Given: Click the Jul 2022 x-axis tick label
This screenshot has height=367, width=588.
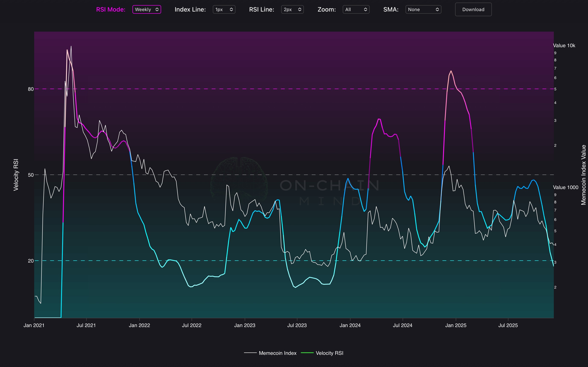Looking at the screenshot, I should [192, 325].
